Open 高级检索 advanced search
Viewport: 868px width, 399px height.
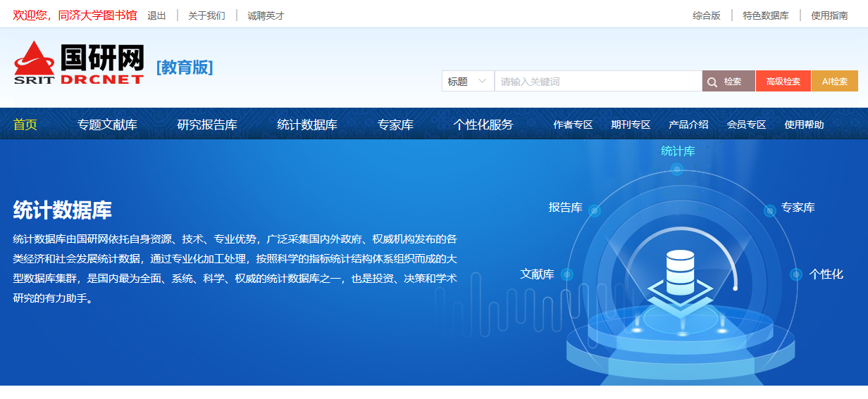[783, 81]
